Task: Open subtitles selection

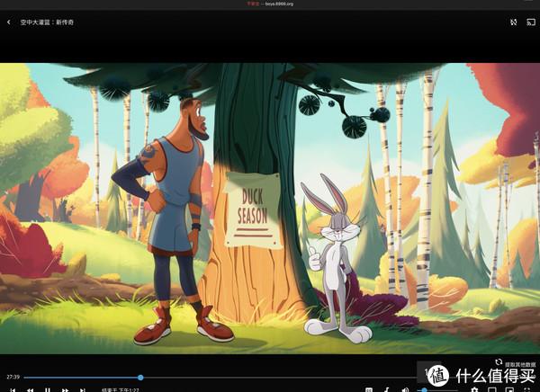Action: click(369, 390)
